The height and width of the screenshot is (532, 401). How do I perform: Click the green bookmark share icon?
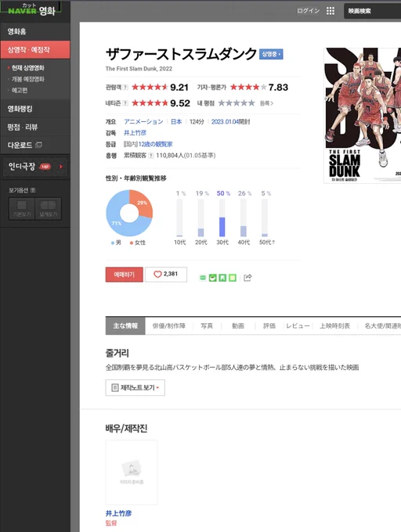tap(222, 278)
